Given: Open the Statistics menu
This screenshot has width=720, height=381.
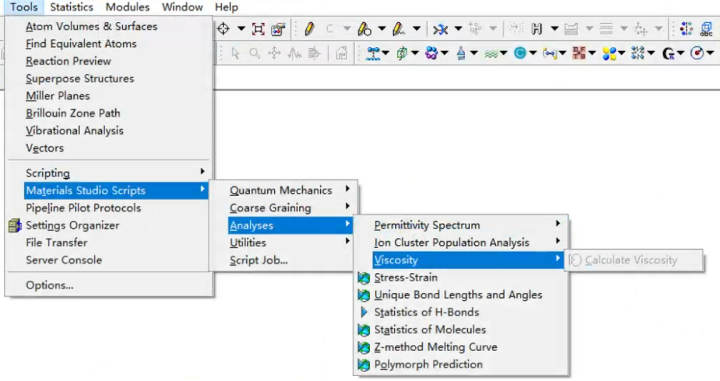Looking at the screenshot, I should 72,7.
